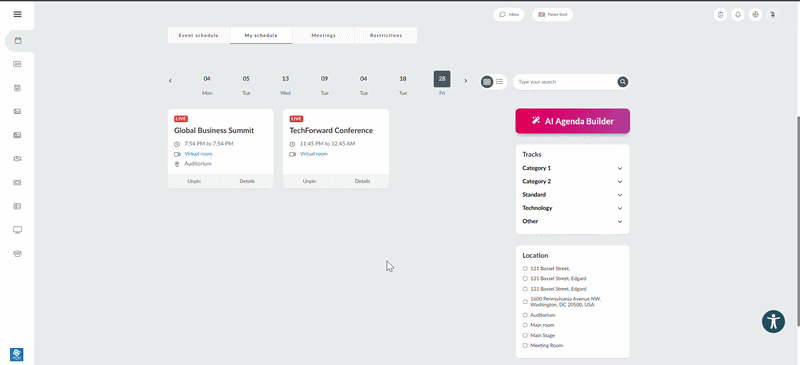
Task: Select the My schedule tab
Action: click(261, 35)
